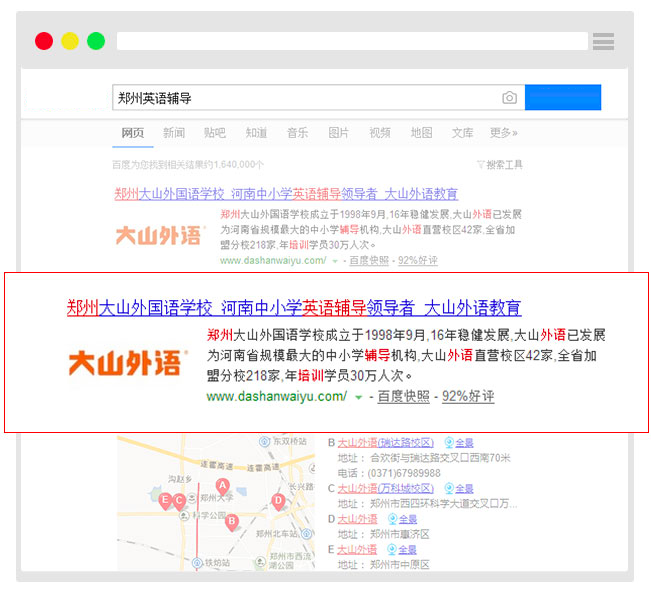Open the faded upper 92%好评 link
Screen dimensions: 651x592
click(x=418, y=261)
